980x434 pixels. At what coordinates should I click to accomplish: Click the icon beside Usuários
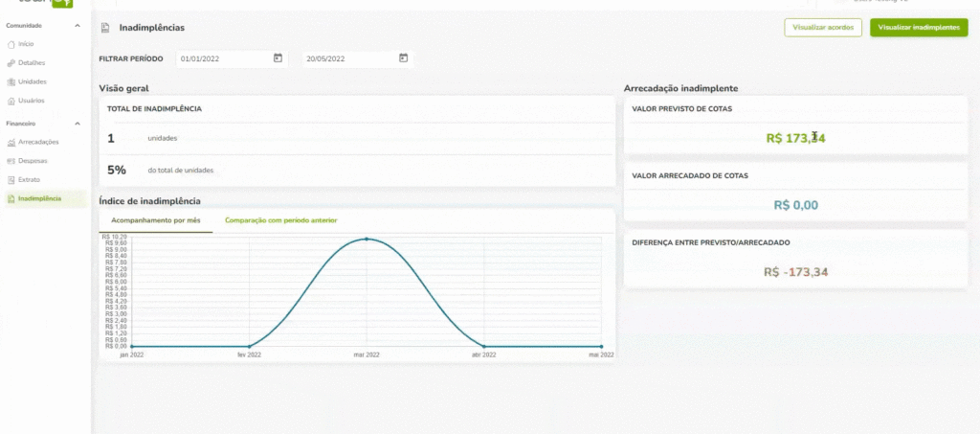11,101
